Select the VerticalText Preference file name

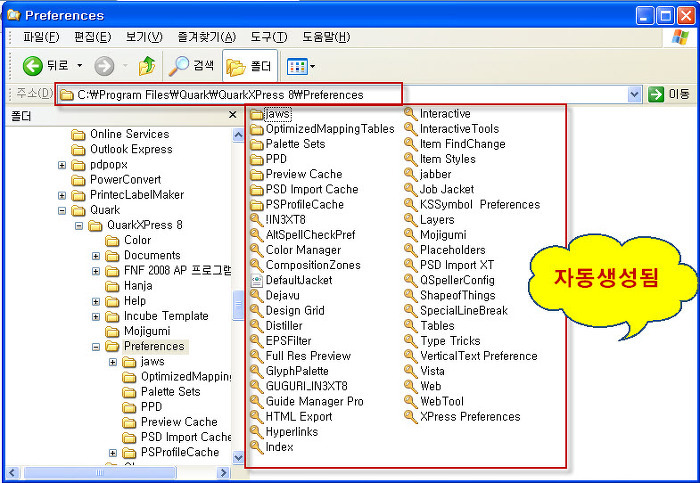click(479, 356)
